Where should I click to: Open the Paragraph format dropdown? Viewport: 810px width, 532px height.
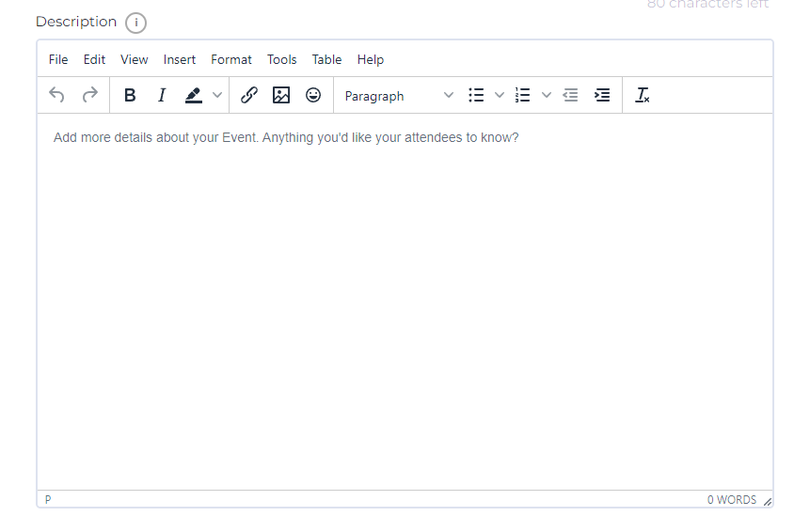[399, 96]
